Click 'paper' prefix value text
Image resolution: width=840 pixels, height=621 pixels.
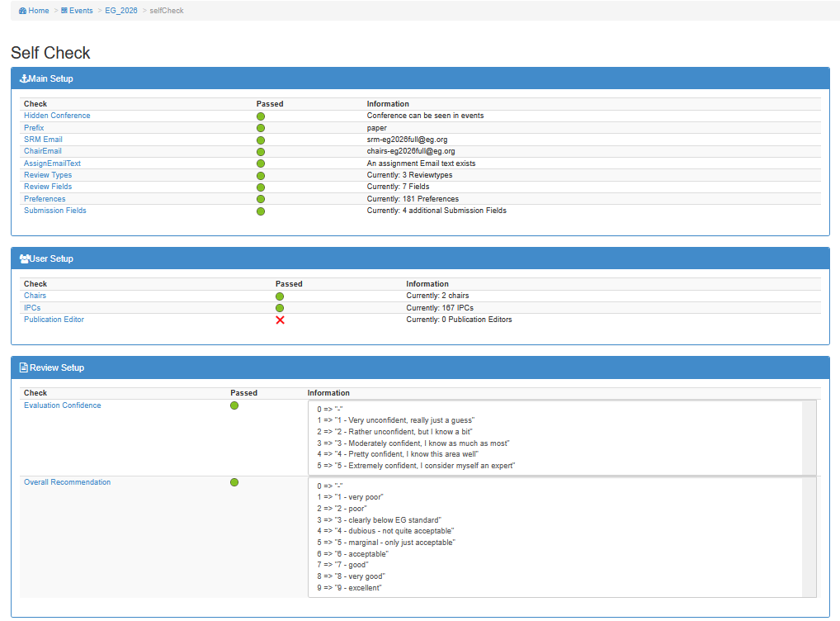[x=376, y=128]
